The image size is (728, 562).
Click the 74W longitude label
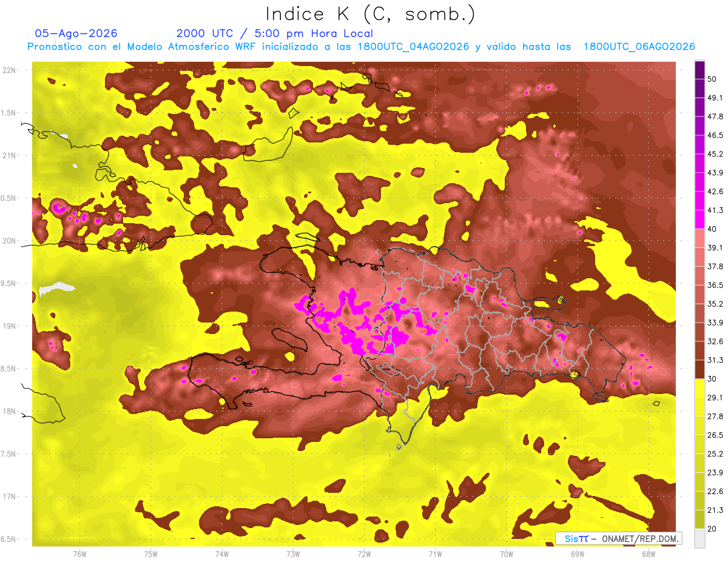(222, 554)
